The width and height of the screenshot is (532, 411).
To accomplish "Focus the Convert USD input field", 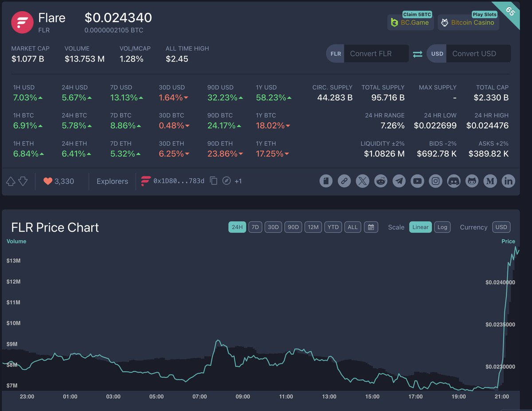I will 478,54.
